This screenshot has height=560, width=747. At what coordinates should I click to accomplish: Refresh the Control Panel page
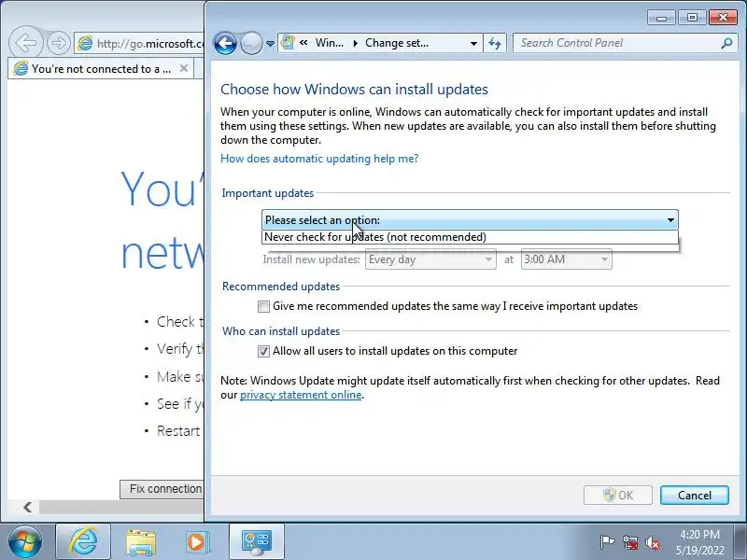495,43
